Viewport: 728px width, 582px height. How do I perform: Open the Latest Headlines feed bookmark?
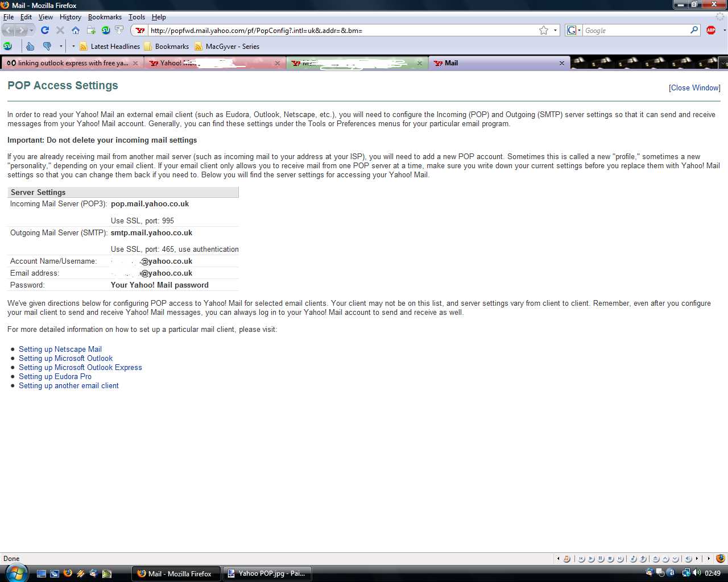pyautogui.click(x=110, y=46)
